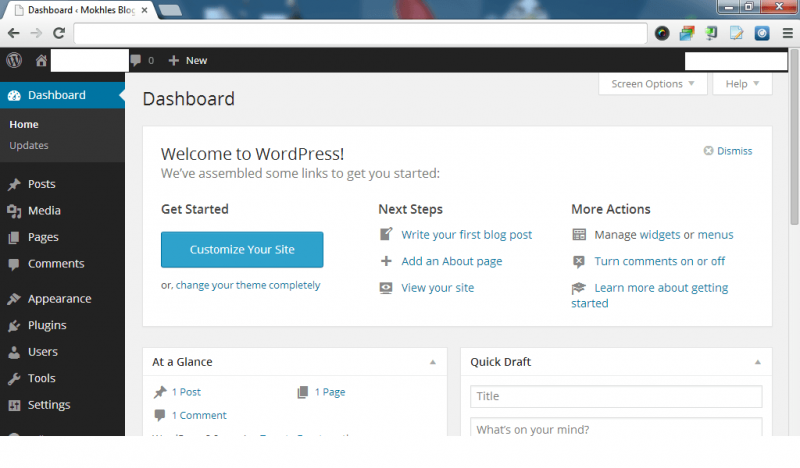Click the Turn comments on or off link
800x468 pixels.
(659, 261)
